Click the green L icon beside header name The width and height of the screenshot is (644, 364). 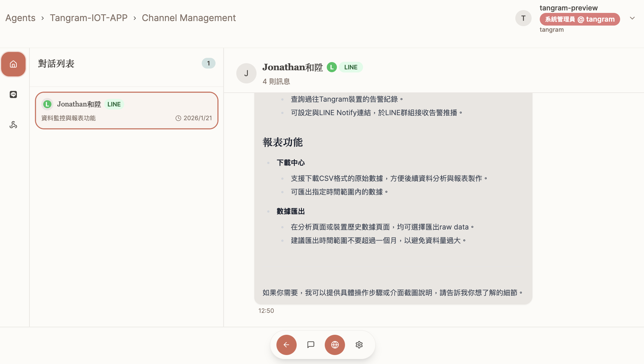point(332,67)
